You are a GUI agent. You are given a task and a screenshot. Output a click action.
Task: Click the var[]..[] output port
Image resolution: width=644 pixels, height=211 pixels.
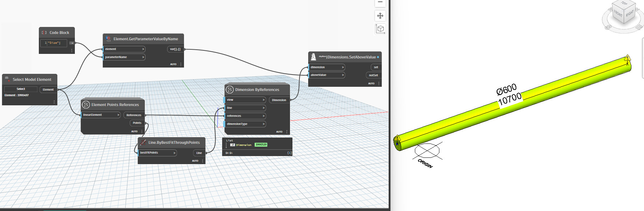click(175, 49)
